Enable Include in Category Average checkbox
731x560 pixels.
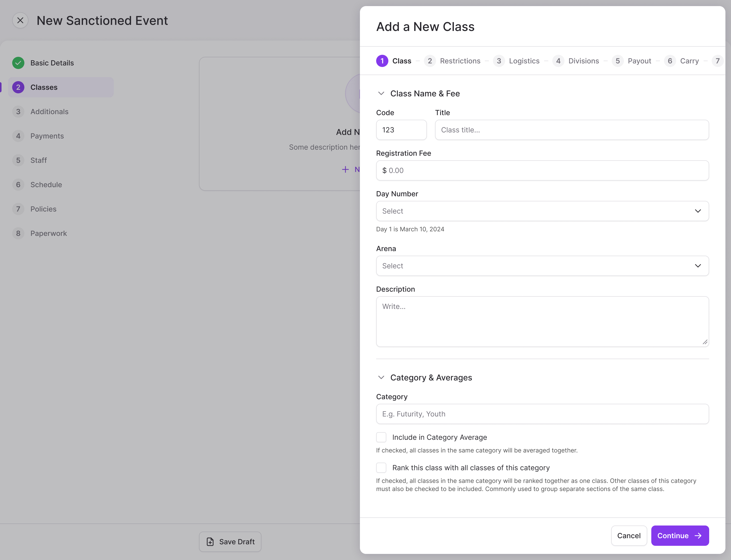click(381, 437)
